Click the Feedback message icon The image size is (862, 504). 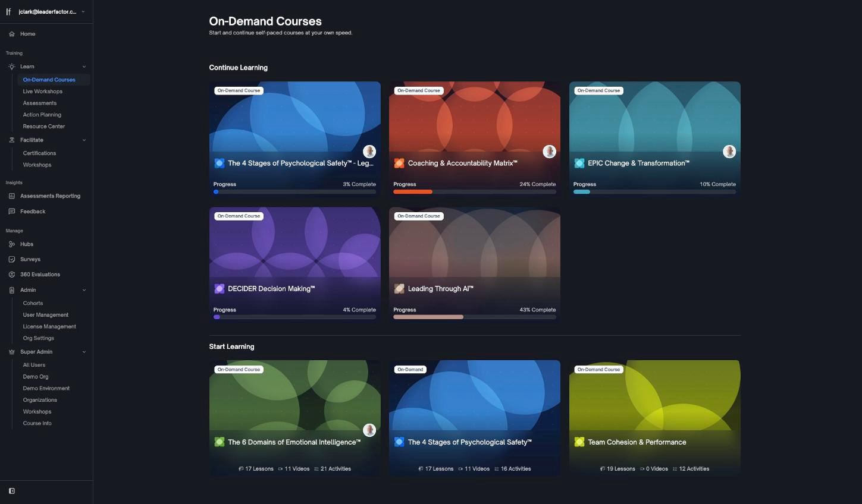click(x=12, y=212)
